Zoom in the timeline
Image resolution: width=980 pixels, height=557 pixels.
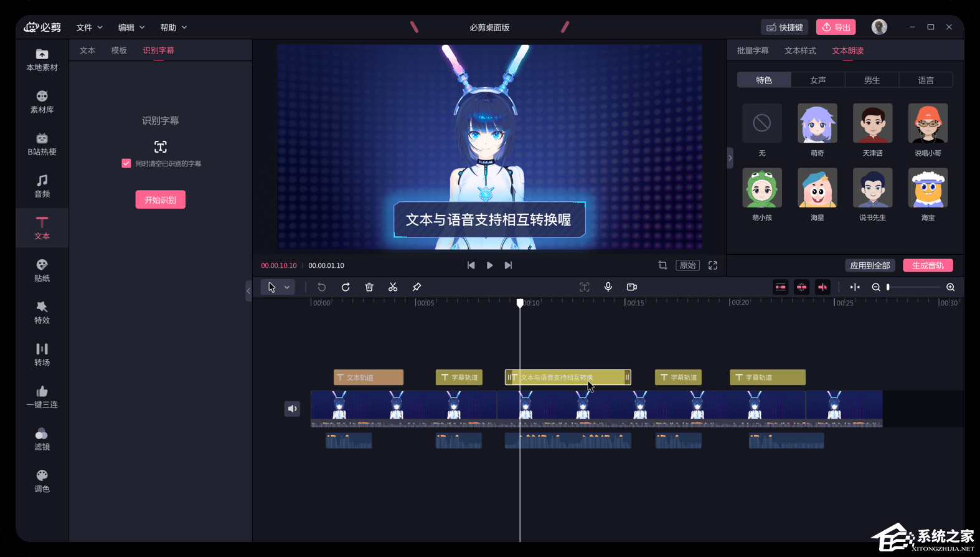[951, 287]
